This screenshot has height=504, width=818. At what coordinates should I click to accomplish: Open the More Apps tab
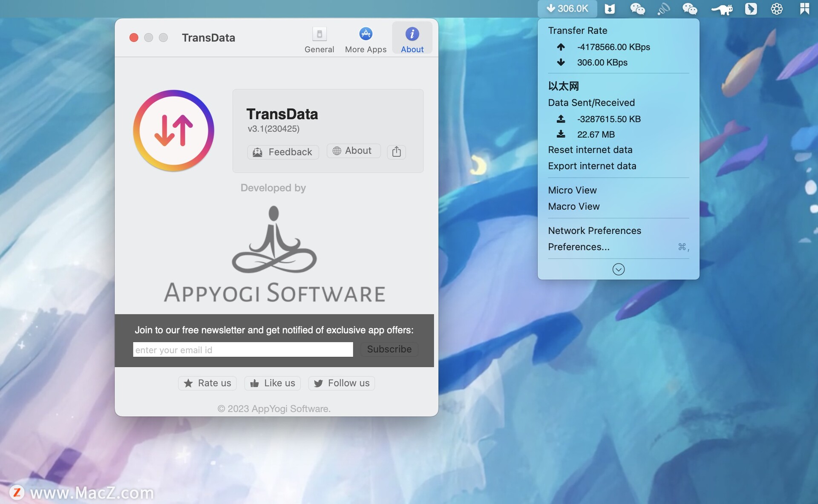366,40
